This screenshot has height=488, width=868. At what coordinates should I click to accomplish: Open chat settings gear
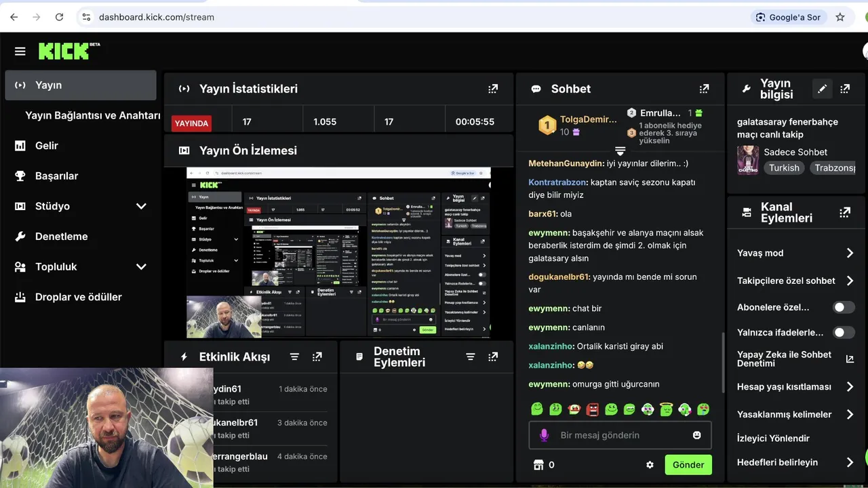click(x=650, y=465)
